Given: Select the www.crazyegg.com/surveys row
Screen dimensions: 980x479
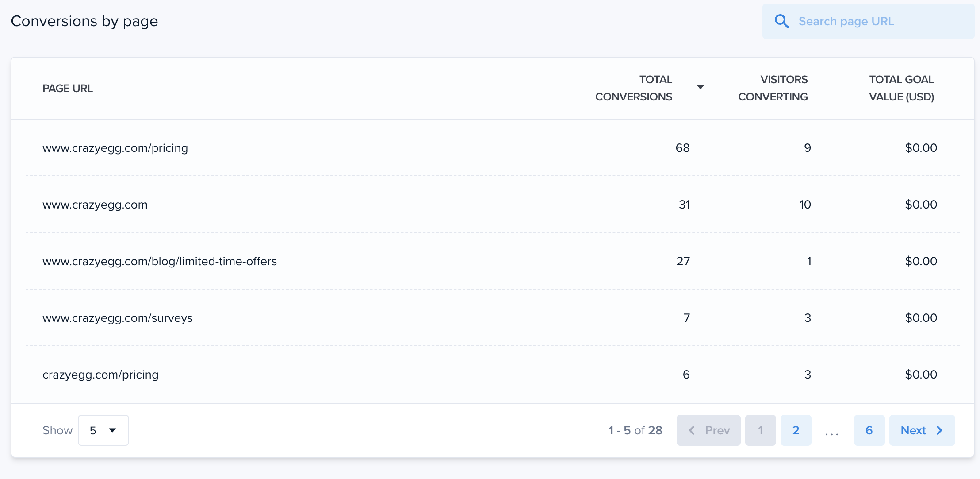Looking at the screenshot, I should pos(118,317).
